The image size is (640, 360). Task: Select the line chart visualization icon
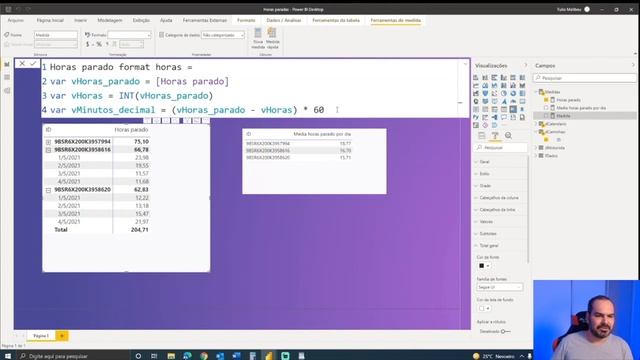(476, 86)
